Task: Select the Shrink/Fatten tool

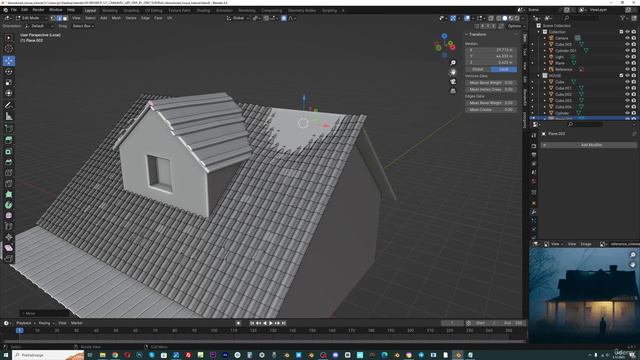Action: click(9, 237)
